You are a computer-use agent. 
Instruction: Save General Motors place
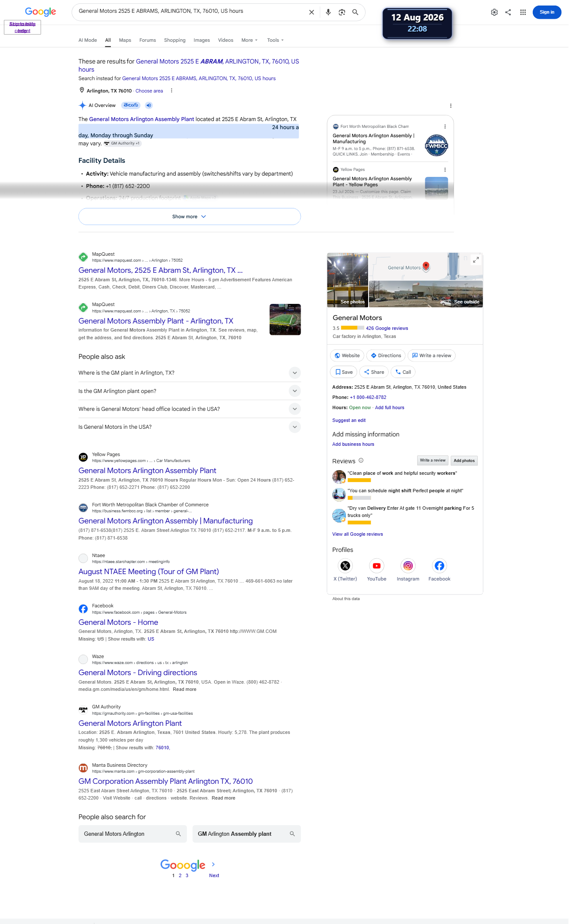tap(343, 372)
